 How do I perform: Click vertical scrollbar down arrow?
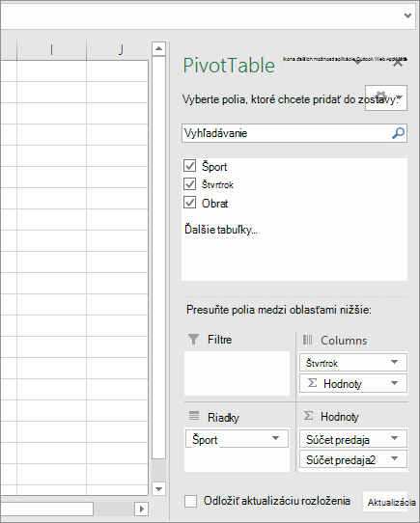point(158,489)
